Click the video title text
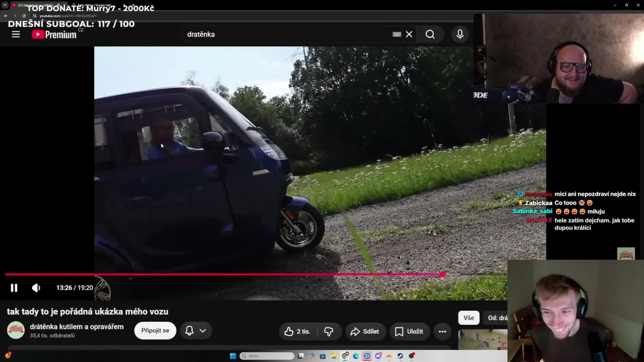Image resolution: width=644 pixels, height=362 pixels. point(88,312)
